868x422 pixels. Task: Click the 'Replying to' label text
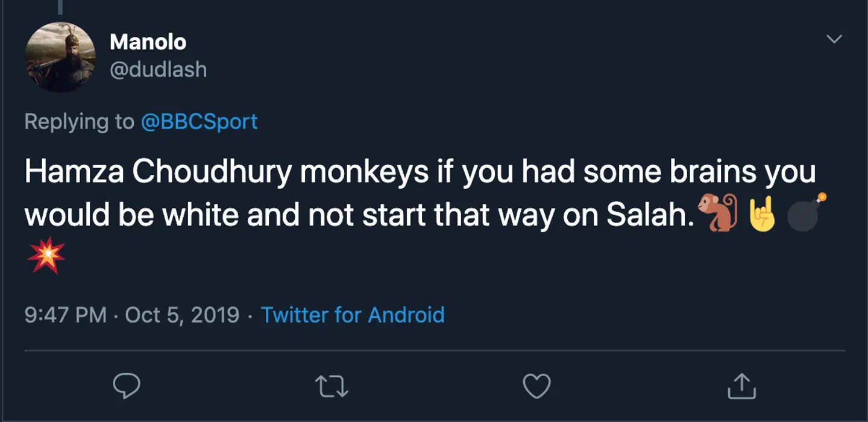79,122
